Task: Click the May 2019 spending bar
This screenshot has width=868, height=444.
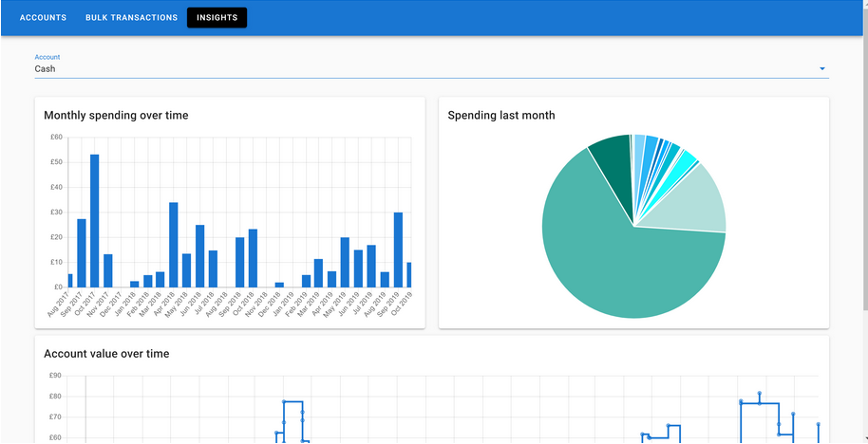Action: 345,263
